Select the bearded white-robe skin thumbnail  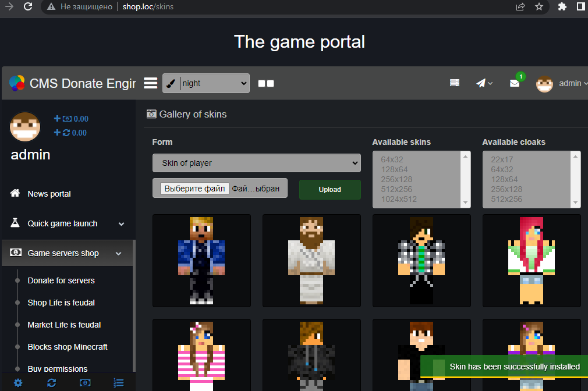(x=311, y=260)
